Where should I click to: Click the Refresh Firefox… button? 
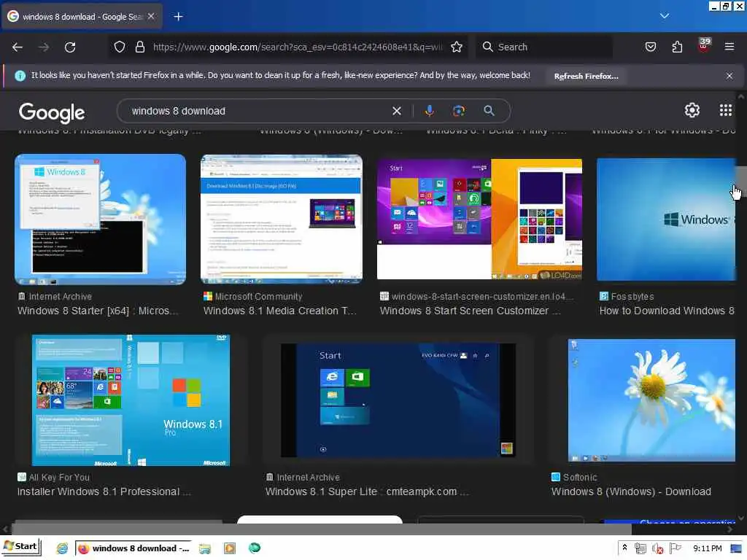(586, 76)
